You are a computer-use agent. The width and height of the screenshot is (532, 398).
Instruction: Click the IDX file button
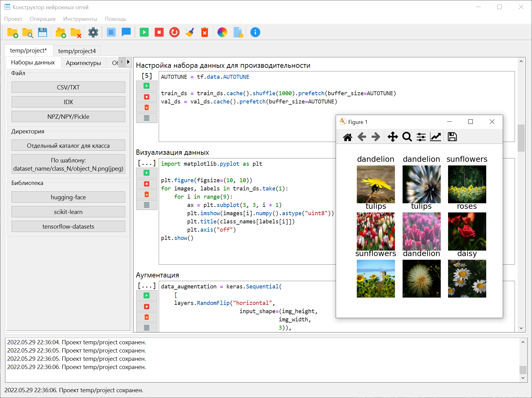click(68, 102)
